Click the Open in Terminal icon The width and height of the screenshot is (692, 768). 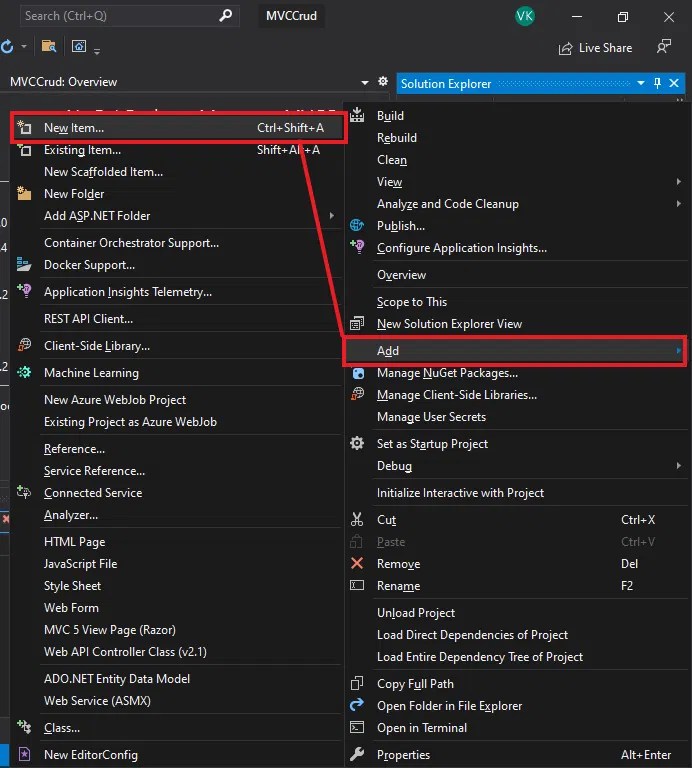click(x=357, y=727)
